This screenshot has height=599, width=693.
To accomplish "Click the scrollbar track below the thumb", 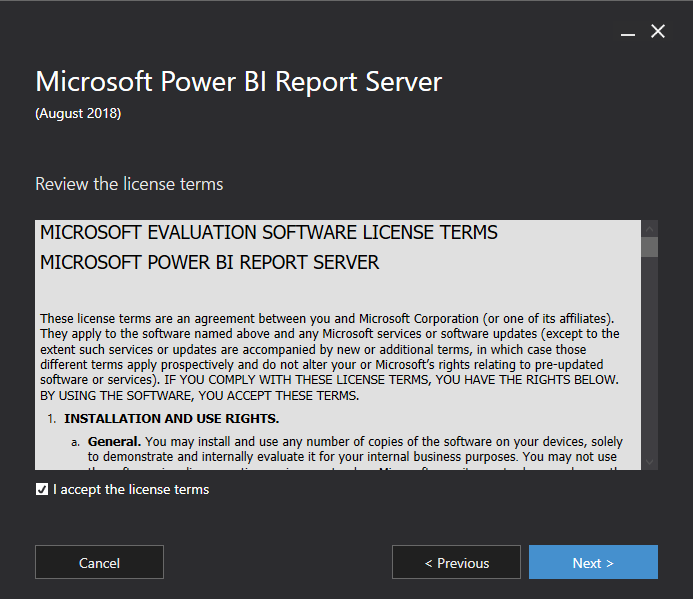I will coord(650,360).
